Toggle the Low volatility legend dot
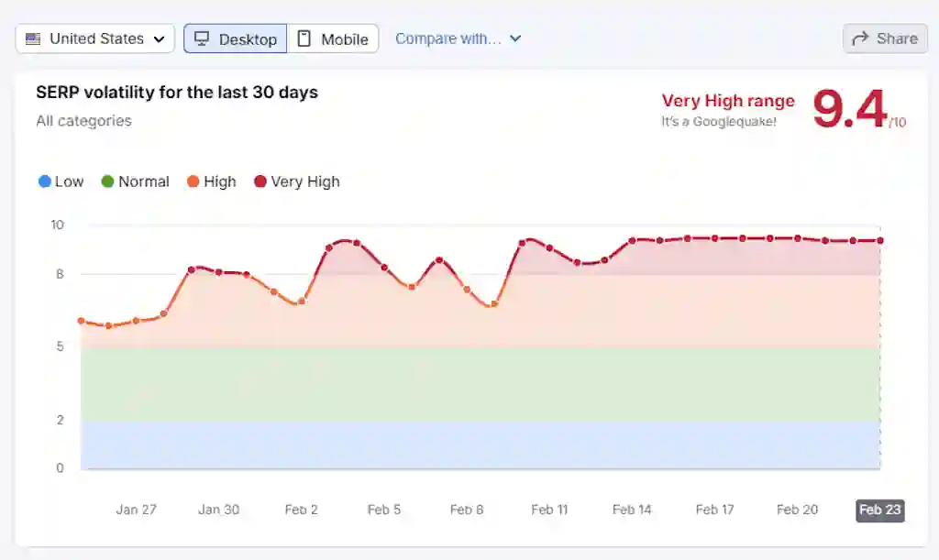This screenshot has width=939, height=560. [45, 181]
